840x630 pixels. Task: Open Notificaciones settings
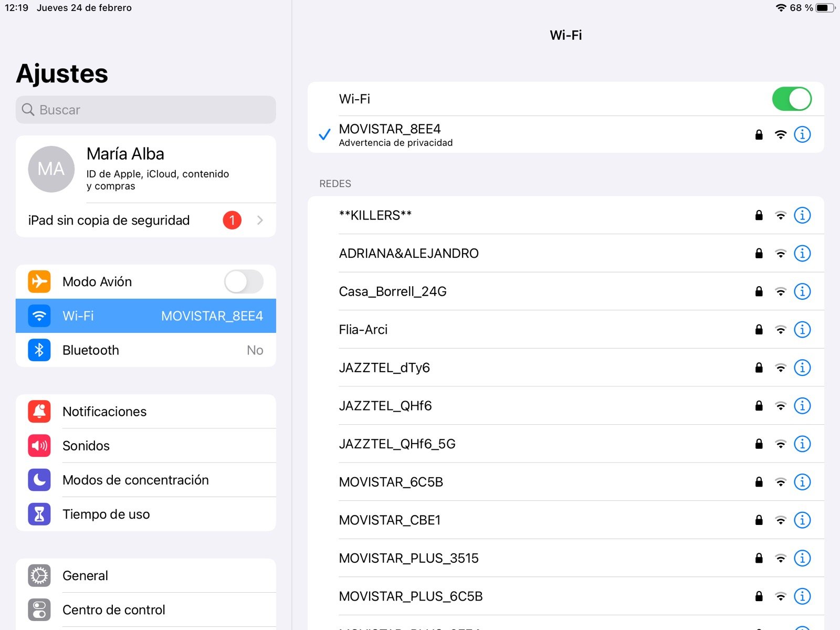146,412
